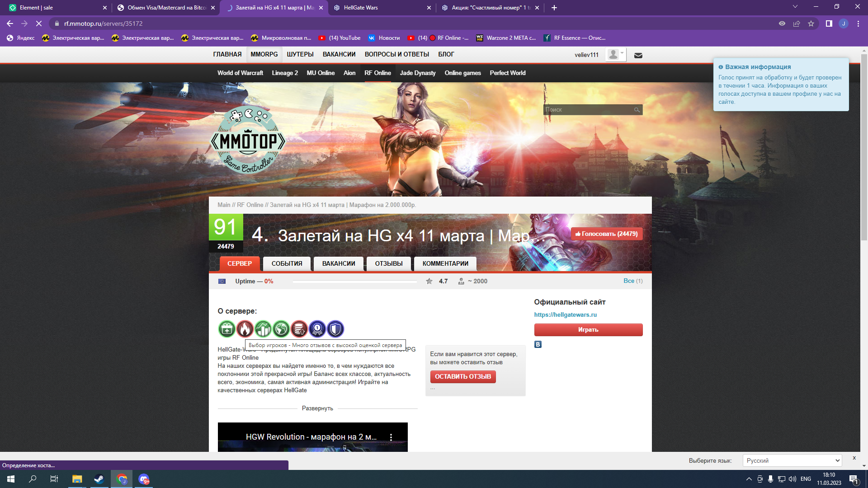
Task: Click the green globe badge icon
Action: click(281, 329)
